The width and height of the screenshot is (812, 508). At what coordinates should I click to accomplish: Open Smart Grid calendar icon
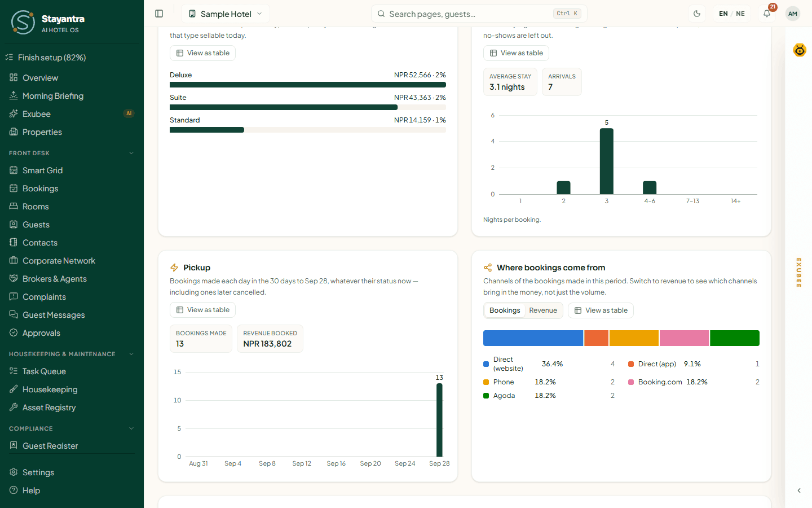(x=14, y=170)
